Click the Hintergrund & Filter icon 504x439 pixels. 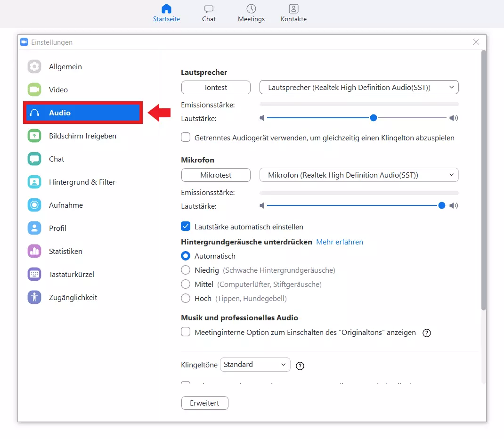click(34, 182)
